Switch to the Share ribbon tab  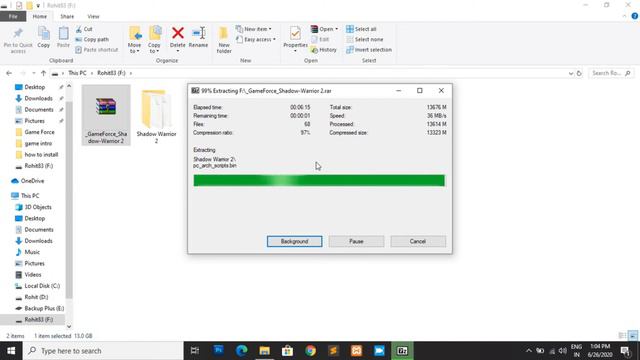tap(67, 16)
